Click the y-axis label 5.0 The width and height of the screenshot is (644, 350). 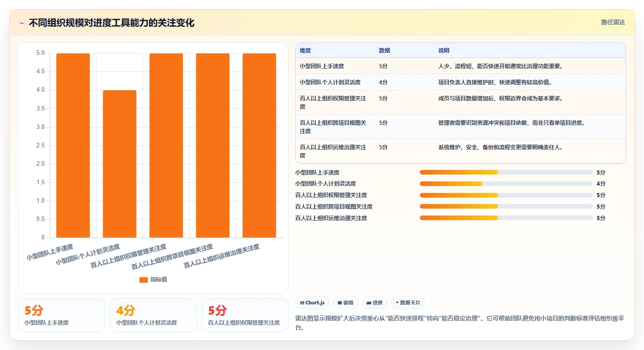click(41, 53)
